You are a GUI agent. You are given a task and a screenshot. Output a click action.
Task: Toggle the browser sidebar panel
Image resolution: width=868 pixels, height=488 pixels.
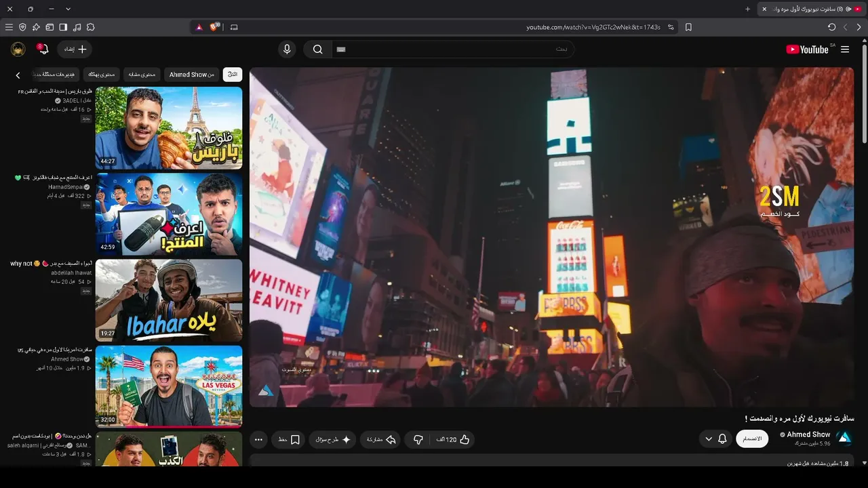tap(63, 27)
